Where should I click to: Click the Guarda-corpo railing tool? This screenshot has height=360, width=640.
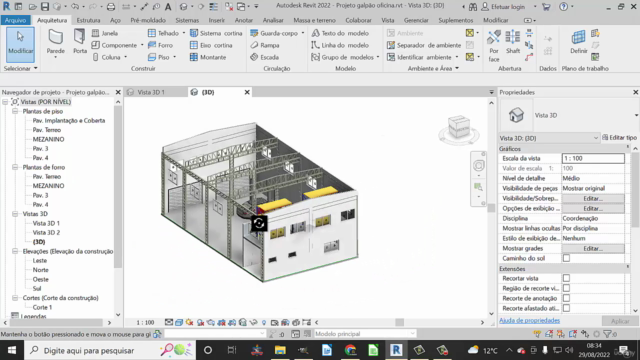point(274,33)
